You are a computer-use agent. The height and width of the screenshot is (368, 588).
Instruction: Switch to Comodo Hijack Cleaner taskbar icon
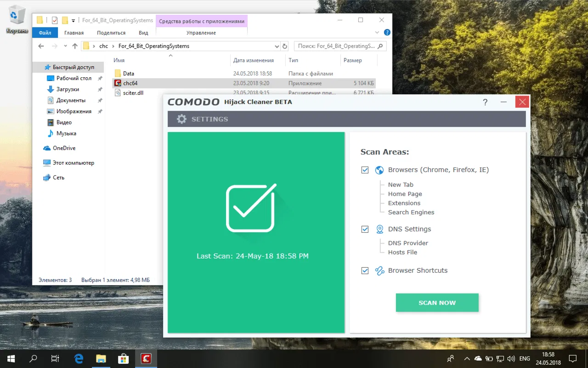[146, 358]
